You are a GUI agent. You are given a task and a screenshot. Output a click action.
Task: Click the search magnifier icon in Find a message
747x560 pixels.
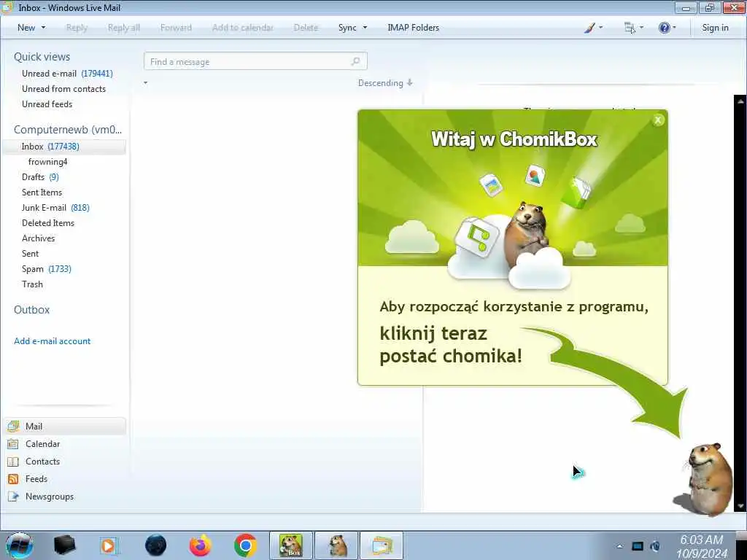355,61
